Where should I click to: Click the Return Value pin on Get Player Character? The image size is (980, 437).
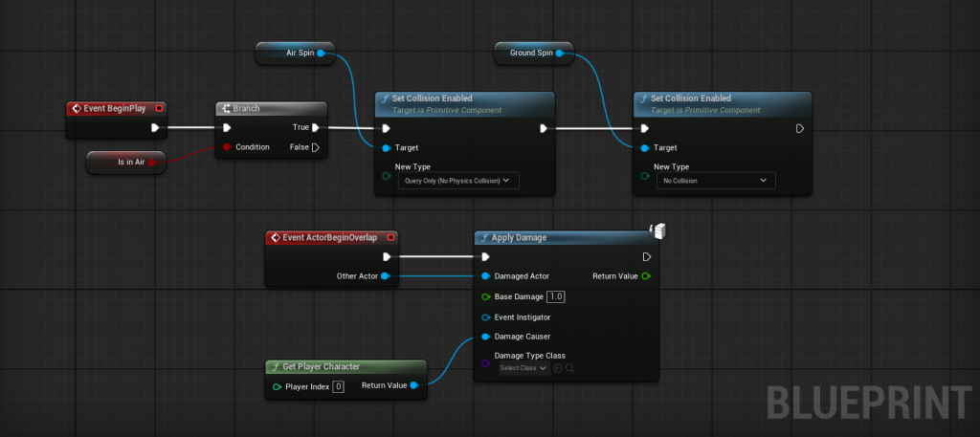[414, 386]
